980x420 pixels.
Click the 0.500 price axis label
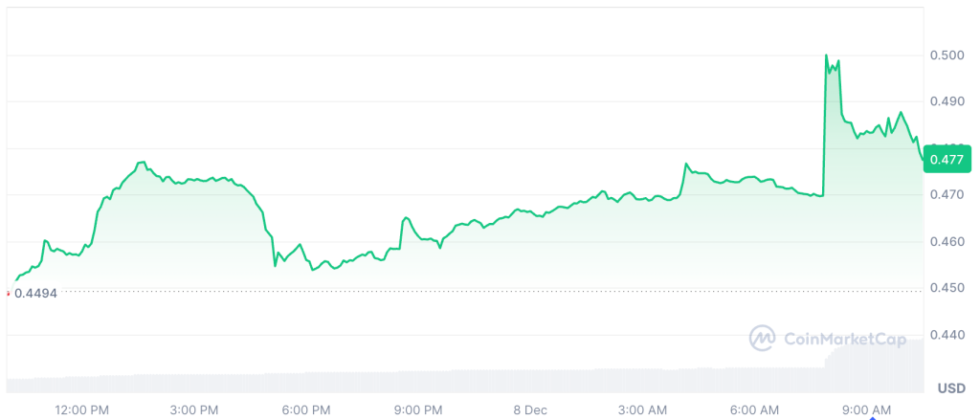[947, 55]
